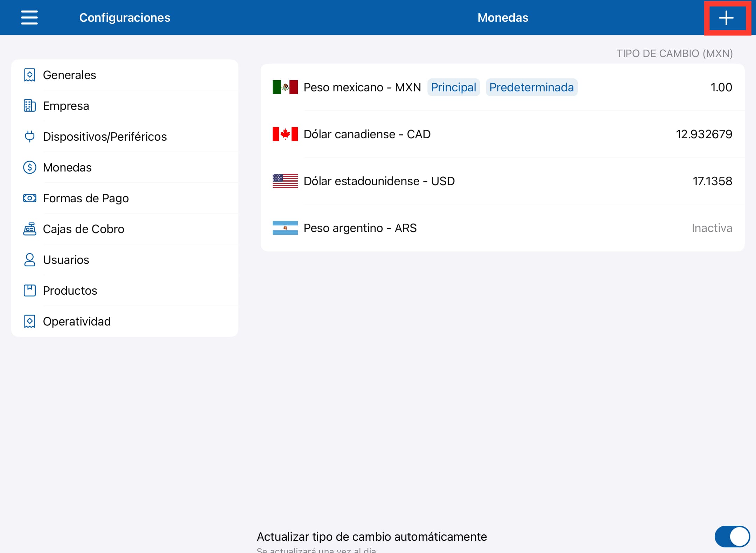Click the Argentine flag icon
This screenshot has height=553, width=756.
pyautogui.click(x=285, y=228)
